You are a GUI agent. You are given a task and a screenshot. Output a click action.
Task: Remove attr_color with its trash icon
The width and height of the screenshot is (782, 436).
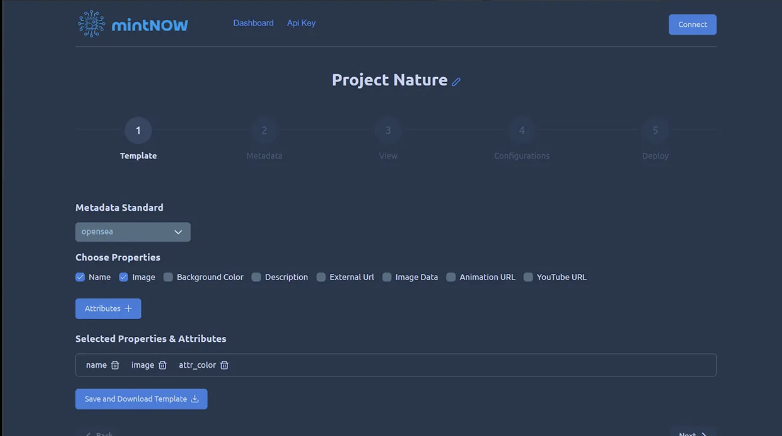[224, 365]
